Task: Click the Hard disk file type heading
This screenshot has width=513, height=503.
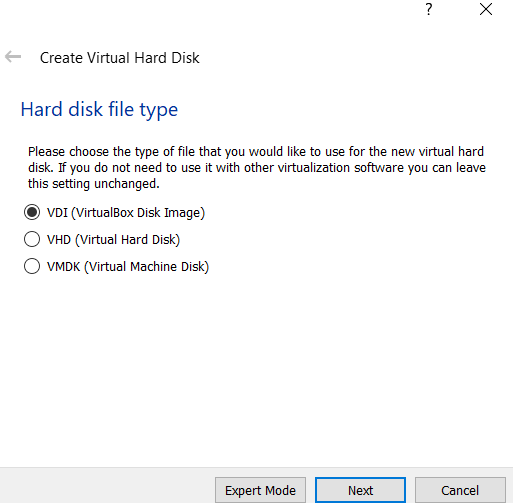Action: pyautogui.click(x=99, y=109)
